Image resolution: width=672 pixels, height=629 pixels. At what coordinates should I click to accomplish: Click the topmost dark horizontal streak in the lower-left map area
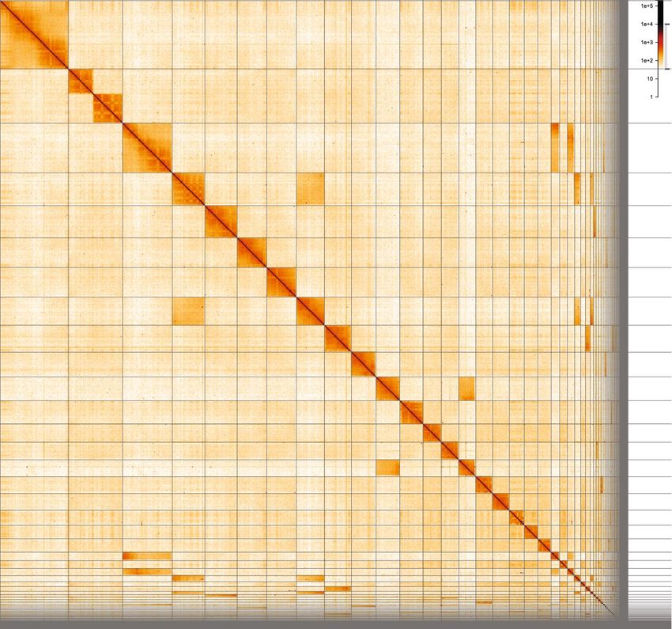[x=147, y=556]
